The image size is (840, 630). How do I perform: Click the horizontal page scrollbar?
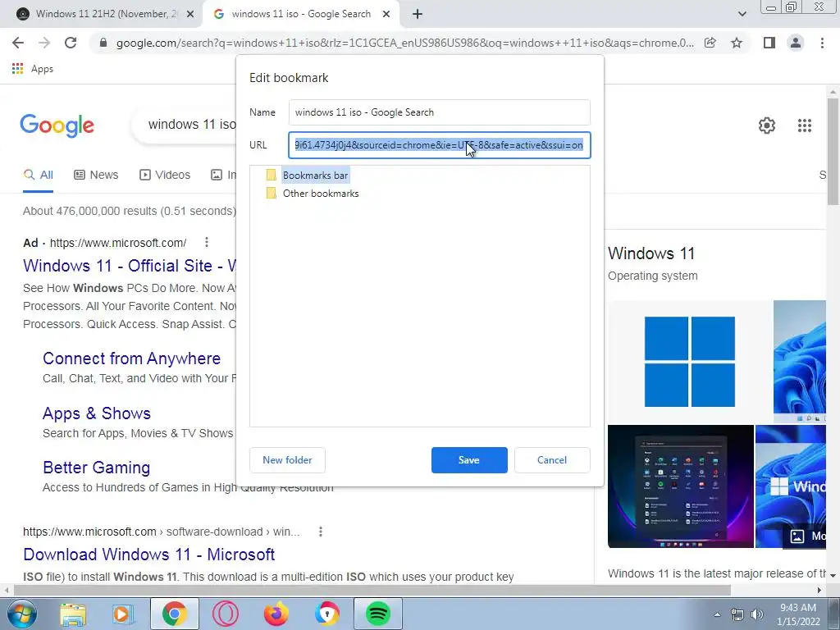pos(372,590)
